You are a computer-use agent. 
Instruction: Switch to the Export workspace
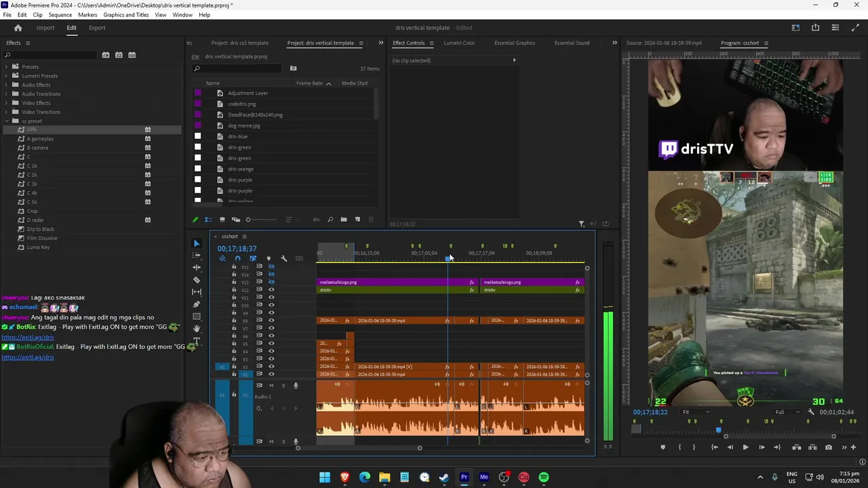pos(97,28)
